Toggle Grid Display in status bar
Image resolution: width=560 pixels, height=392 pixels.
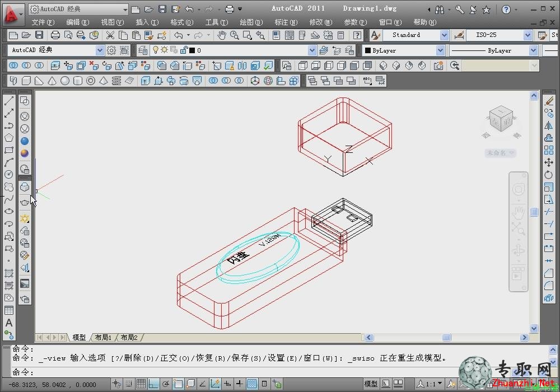[141, 384]
